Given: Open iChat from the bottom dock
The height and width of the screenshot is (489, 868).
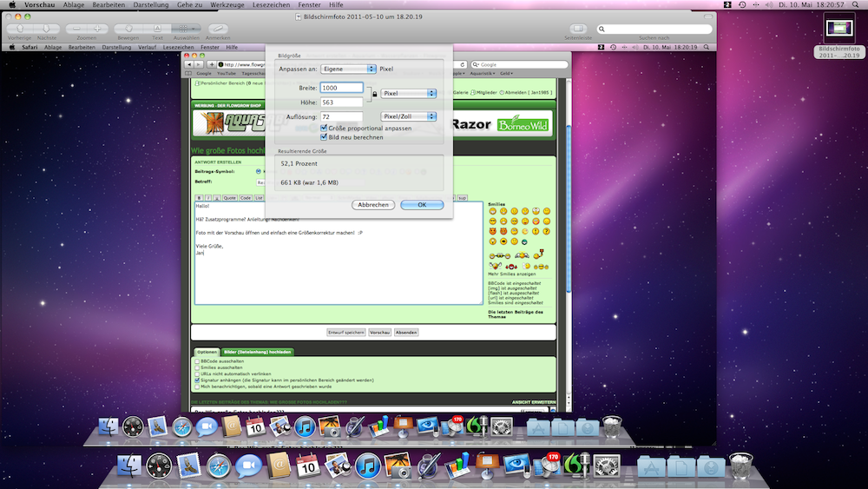Looking at the screenshot, I should point(248,466).
